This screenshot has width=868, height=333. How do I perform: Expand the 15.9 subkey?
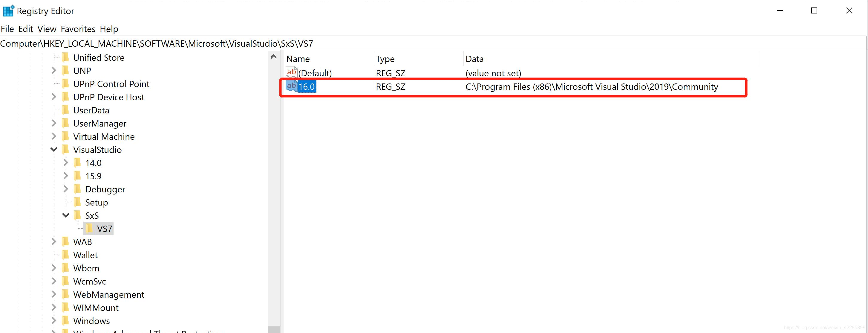[x=66, y=176]
